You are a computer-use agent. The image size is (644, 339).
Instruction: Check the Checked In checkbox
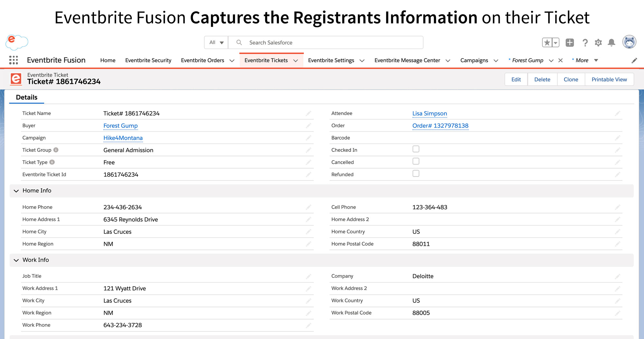coord(416,149)
